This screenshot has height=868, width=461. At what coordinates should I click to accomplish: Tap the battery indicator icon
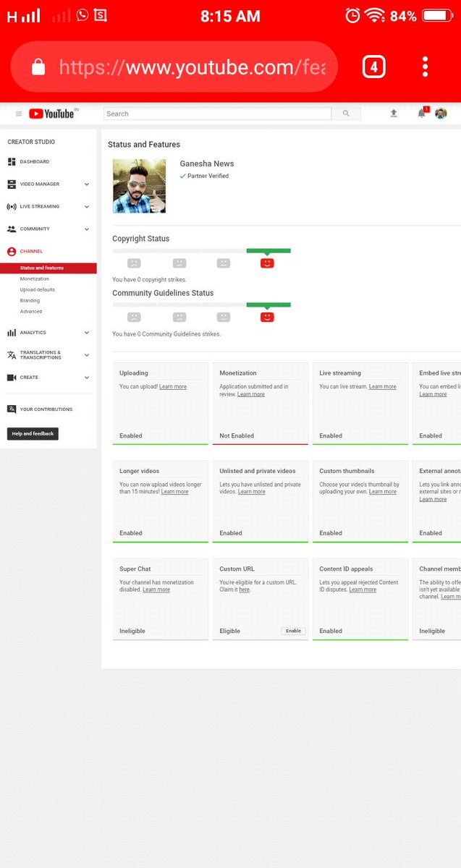(437, 15)
